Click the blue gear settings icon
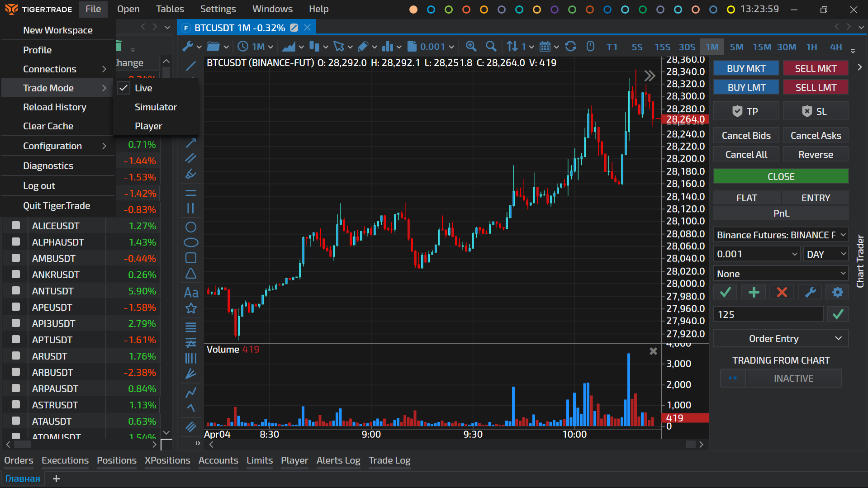The width and height of the screenshot is (868, 488). (x=837, y=293)
